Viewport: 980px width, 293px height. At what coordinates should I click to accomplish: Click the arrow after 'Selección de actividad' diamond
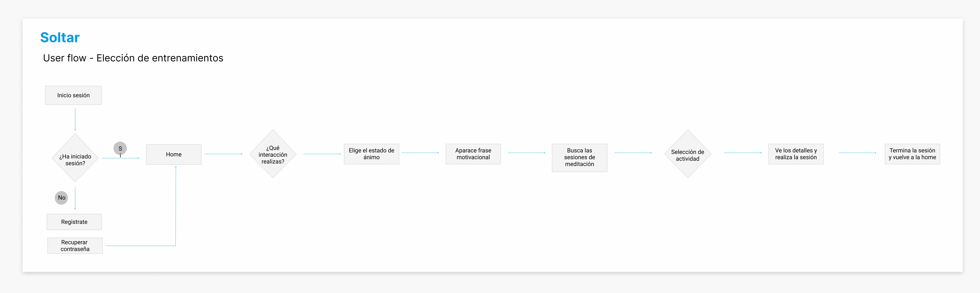(743, 153)
